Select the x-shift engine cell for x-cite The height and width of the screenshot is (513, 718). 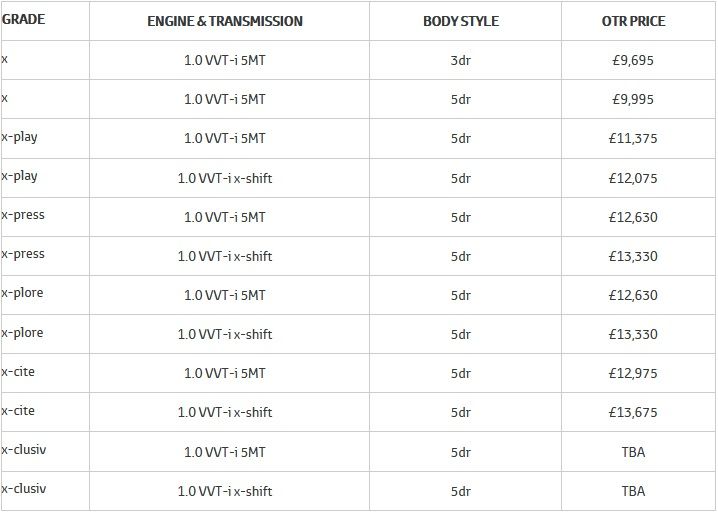click(225, 412)
